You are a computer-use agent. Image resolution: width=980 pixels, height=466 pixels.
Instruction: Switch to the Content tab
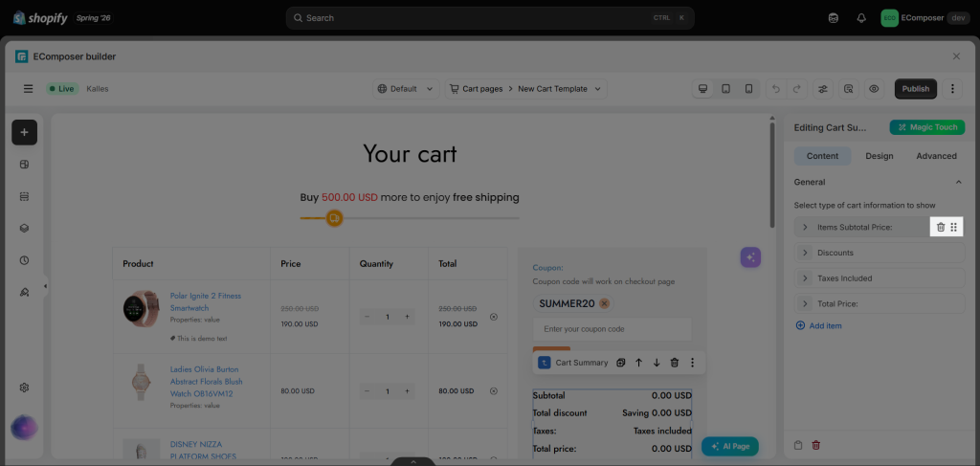pos(822,156)
